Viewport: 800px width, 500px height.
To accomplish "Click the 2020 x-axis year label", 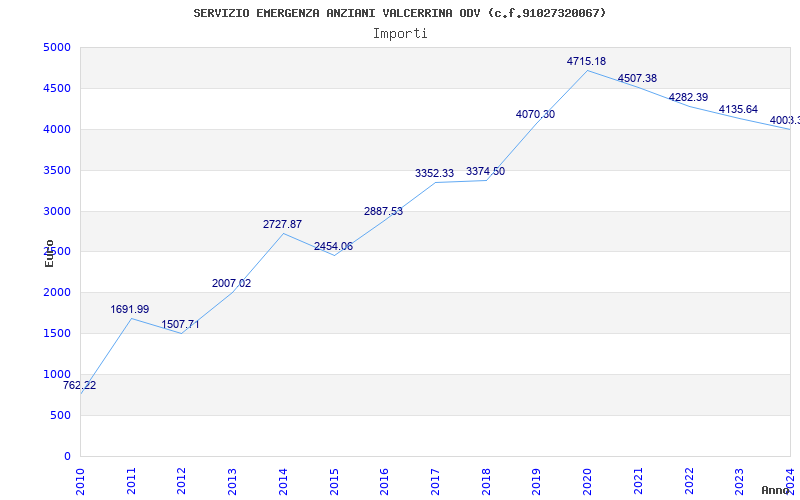I will [x=587, y=482].
